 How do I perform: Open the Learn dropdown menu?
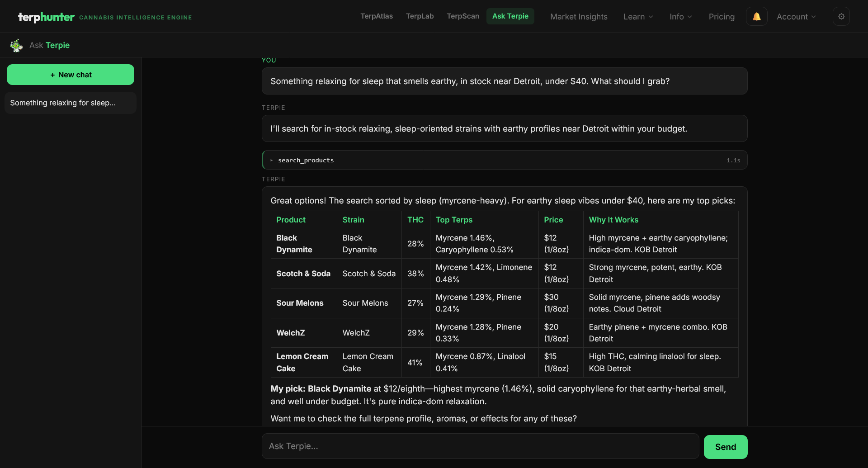point(638,17)
